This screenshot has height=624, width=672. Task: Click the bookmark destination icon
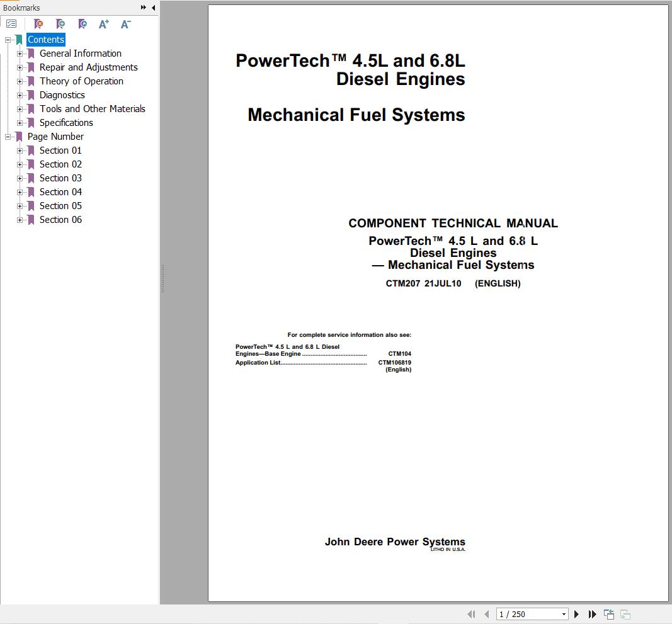(x=83, y=24)
